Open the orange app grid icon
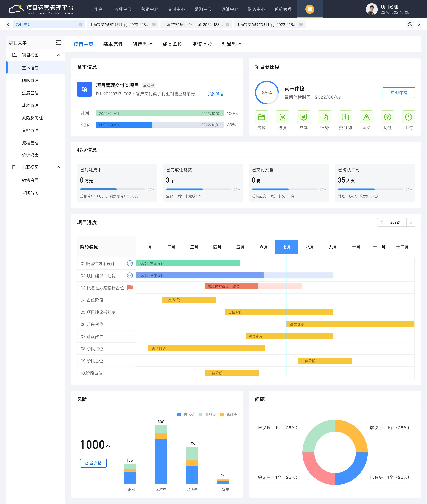Viewport: 427px width, 504px height. [310, 9]
